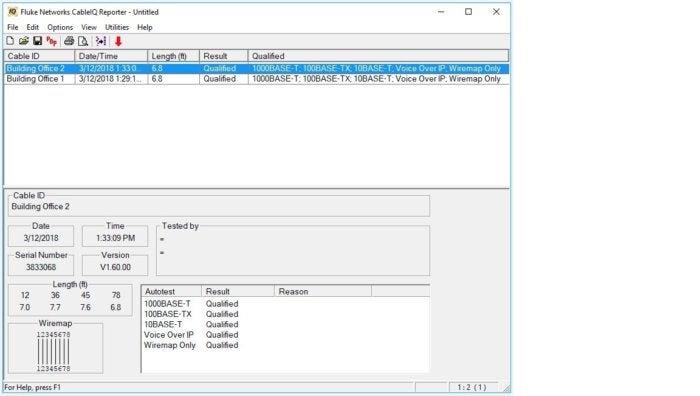Click the column-merge arrow toolbar icon

pyautogui.click(x=101, y=41)
